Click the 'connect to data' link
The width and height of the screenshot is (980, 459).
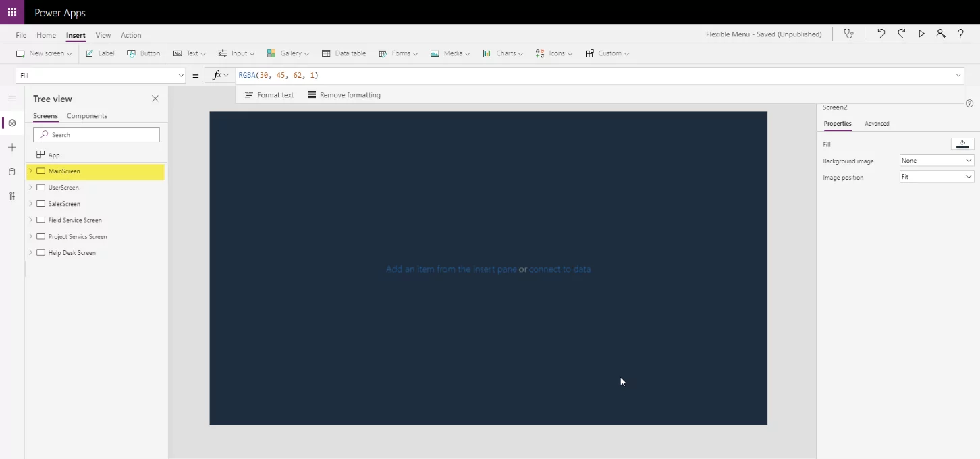[560, 269]
